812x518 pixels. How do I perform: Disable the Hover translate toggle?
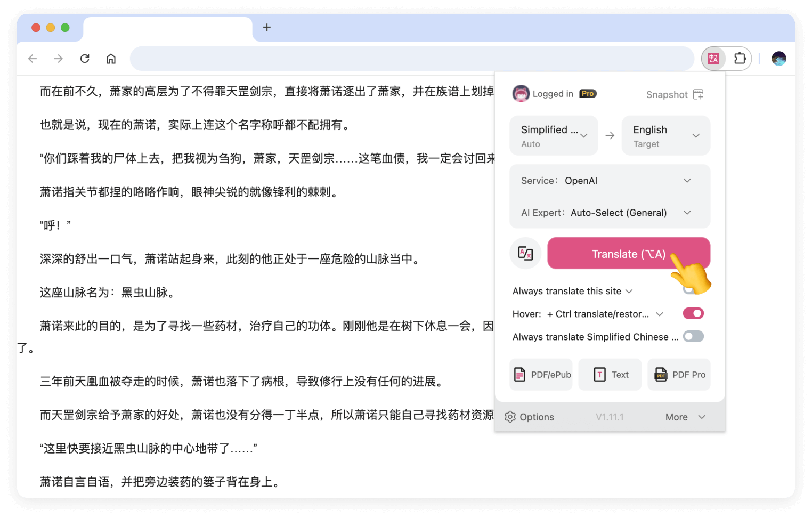[693, 313]
